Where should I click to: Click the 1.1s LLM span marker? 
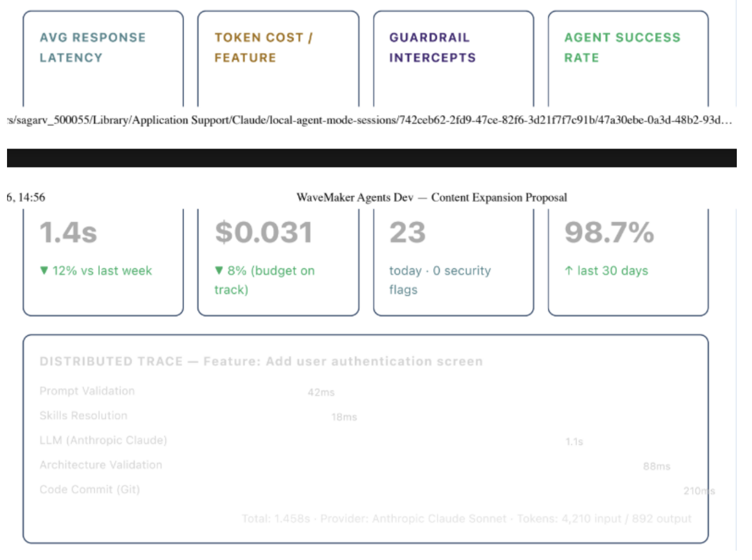(x=574, y=442)
